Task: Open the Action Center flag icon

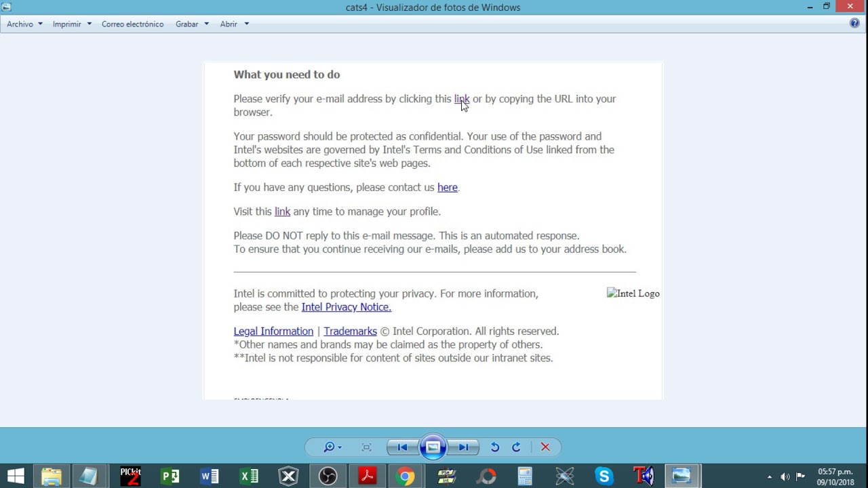Action: tap(800, 476)
